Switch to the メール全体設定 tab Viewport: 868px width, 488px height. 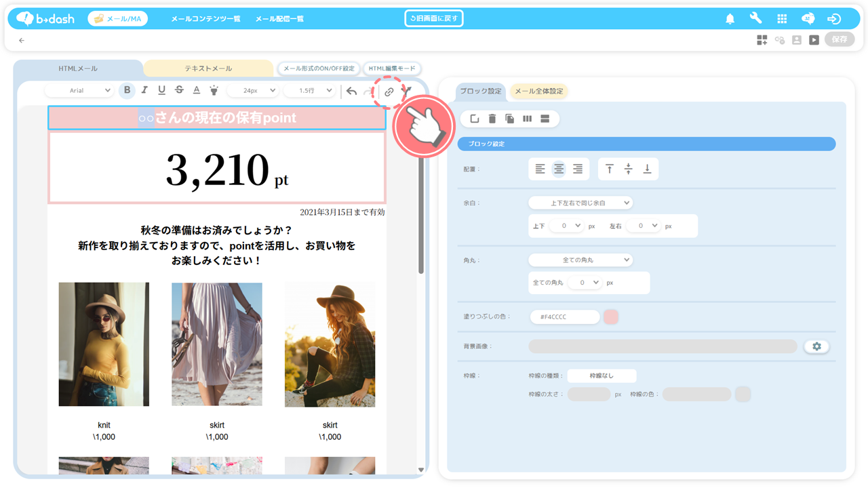[x=538, y=91]
